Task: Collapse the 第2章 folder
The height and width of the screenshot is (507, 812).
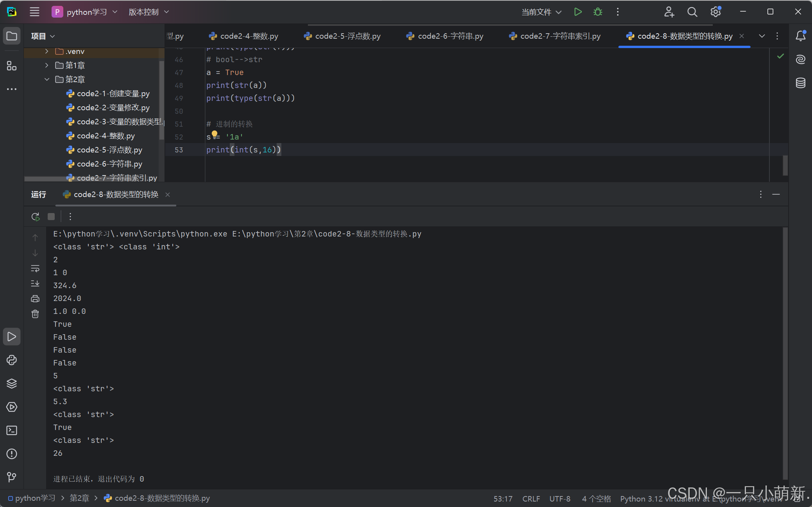Action: coord(47,79)
